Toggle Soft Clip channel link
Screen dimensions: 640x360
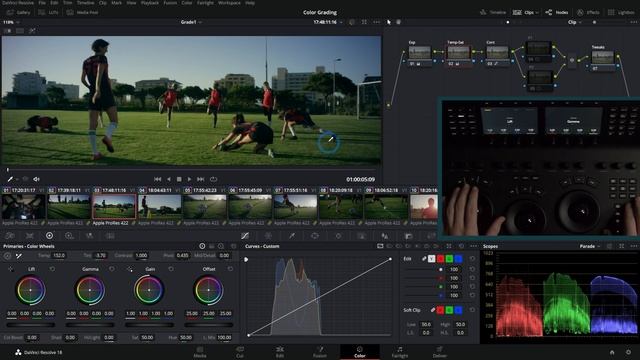point(432,310)
